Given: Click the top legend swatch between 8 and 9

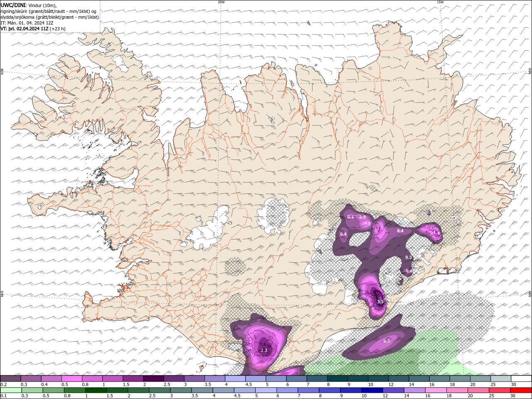Looking at the screenshot, I should [x=337, y=379].
